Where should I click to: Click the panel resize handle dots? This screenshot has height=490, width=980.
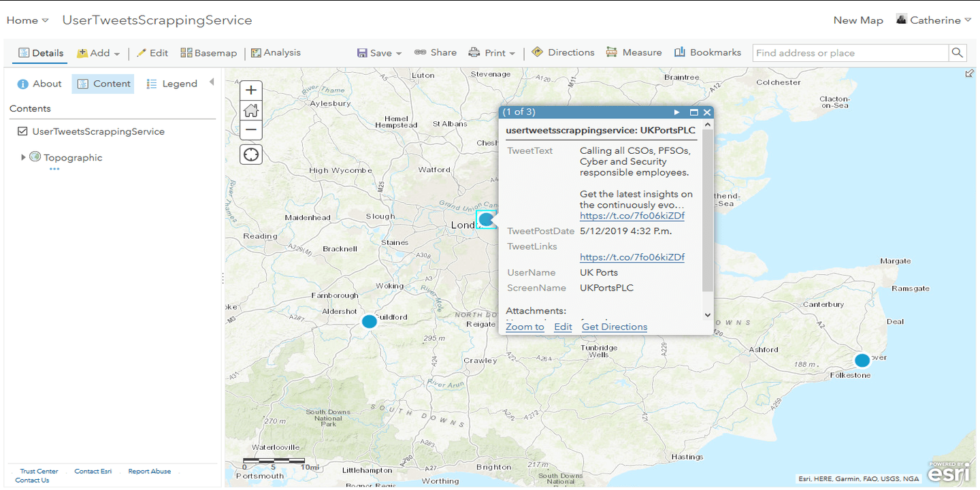coord(223,278)
